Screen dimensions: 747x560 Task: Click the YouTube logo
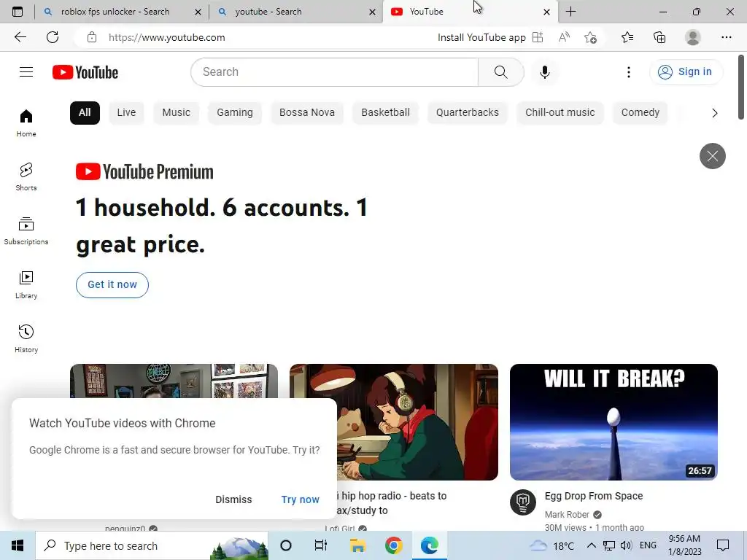pyautogui.click(x=85, y=72)
